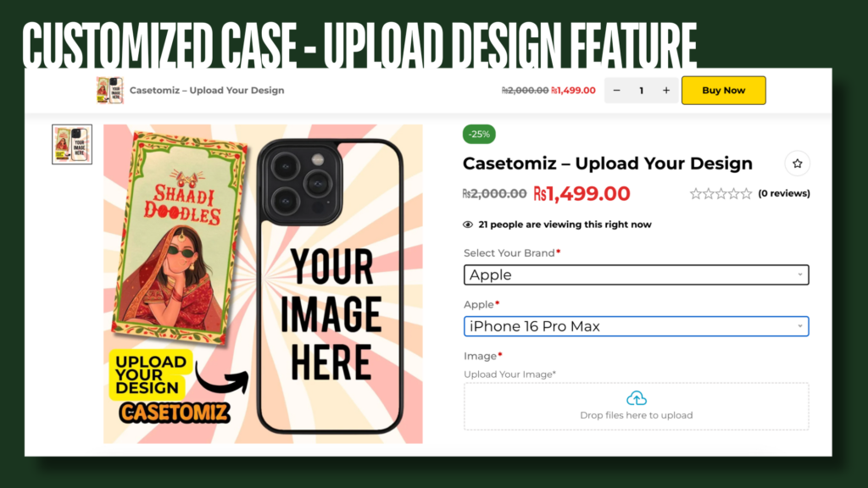Viewport: 868px width, 488px height.
Task: Click the ₨1,499.00 price in the sticky bar
Action: click(574, 90)
